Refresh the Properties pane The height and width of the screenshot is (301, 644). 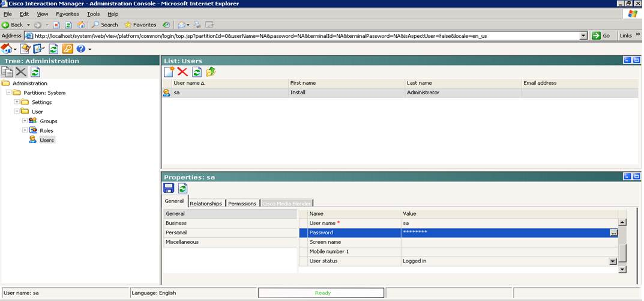coord(183,188)
